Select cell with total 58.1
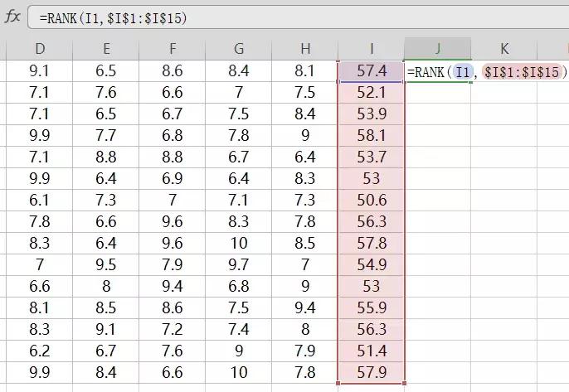Screen dimensions: 569x392 coord(372,136)
